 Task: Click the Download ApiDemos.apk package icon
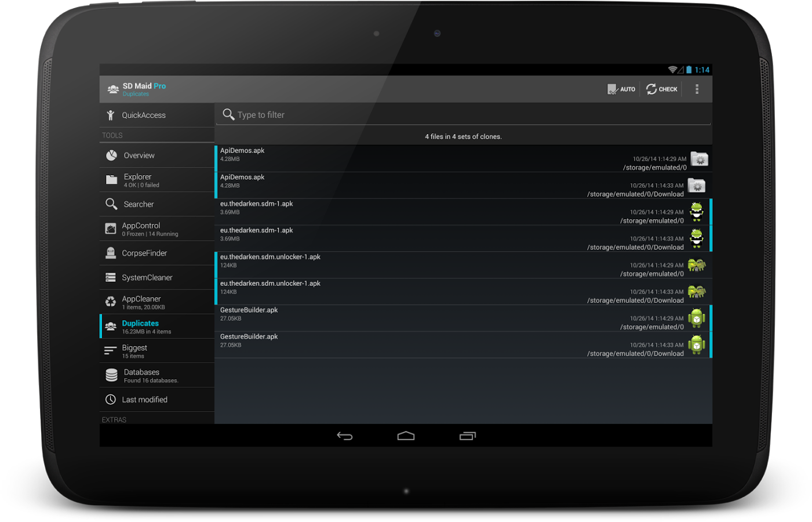697,186
